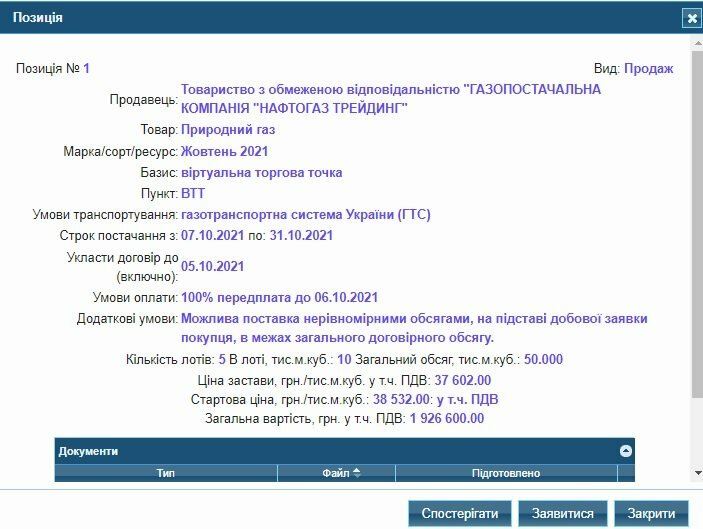Screen dimensions: 703x529
Task: Click the Спостерігати button
Action: (x=460, y=513)
